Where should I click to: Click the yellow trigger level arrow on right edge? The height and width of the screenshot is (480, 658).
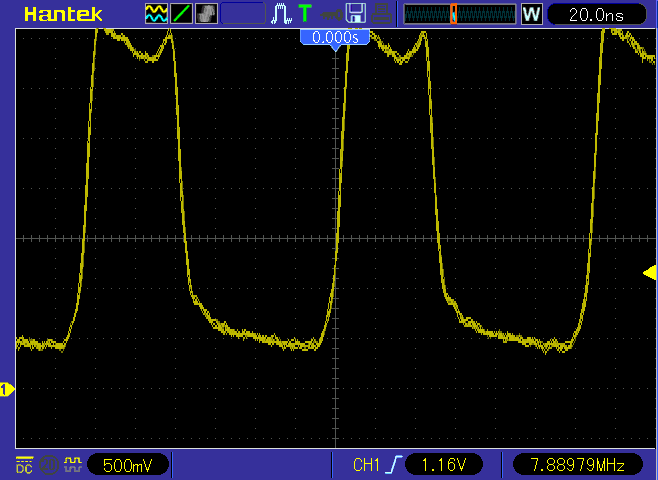pyautogui.click(x=650, y=273)
